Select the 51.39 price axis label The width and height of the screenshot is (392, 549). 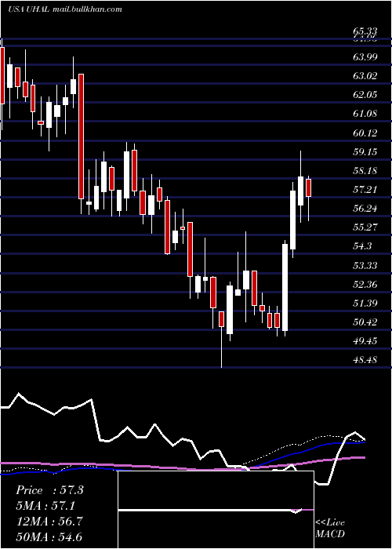(365, 304)
